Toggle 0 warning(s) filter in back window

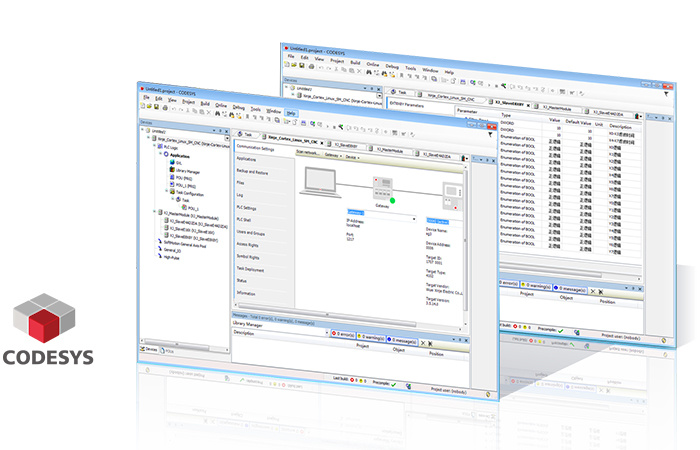(536, 285)
